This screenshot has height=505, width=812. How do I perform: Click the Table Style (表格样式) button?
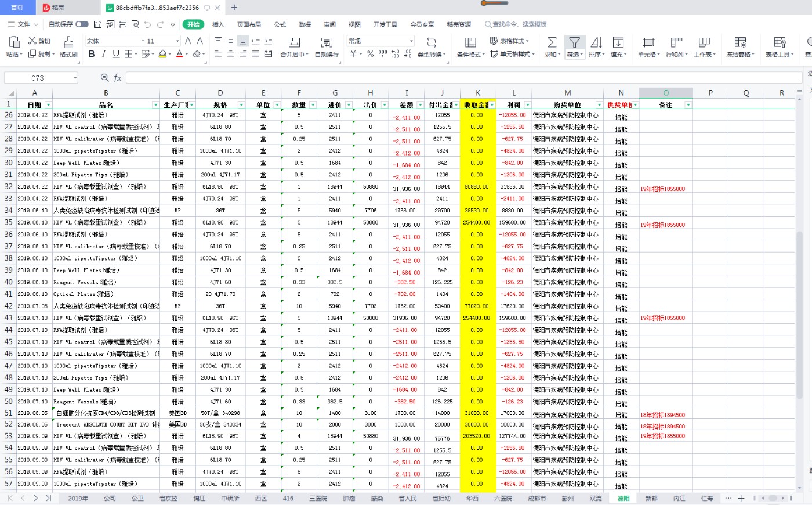click(x=510, y=41)
